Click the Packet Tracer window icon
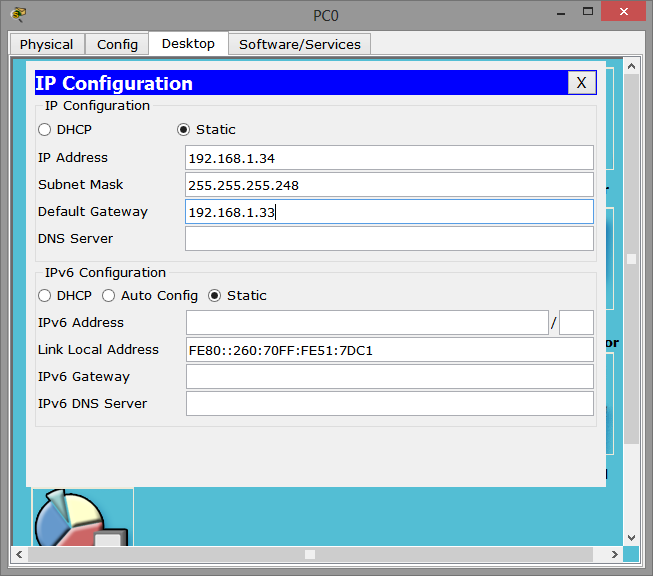The image size is (653, 576). click(19, 14)
